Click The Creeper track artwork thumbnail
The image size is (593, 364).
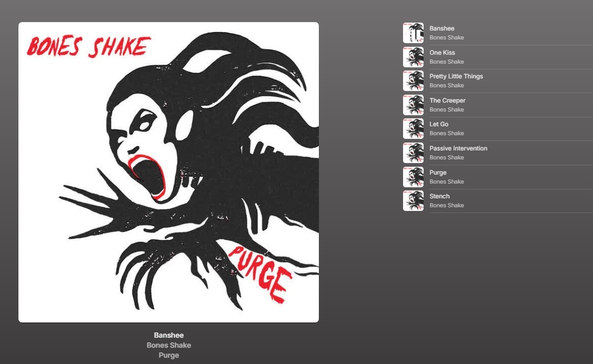[x=413, y=105]
